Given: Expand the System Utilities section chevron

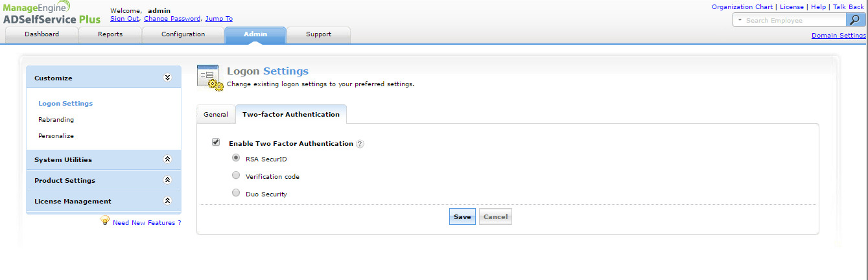Looking at the screenshot, I should [167, 159].
